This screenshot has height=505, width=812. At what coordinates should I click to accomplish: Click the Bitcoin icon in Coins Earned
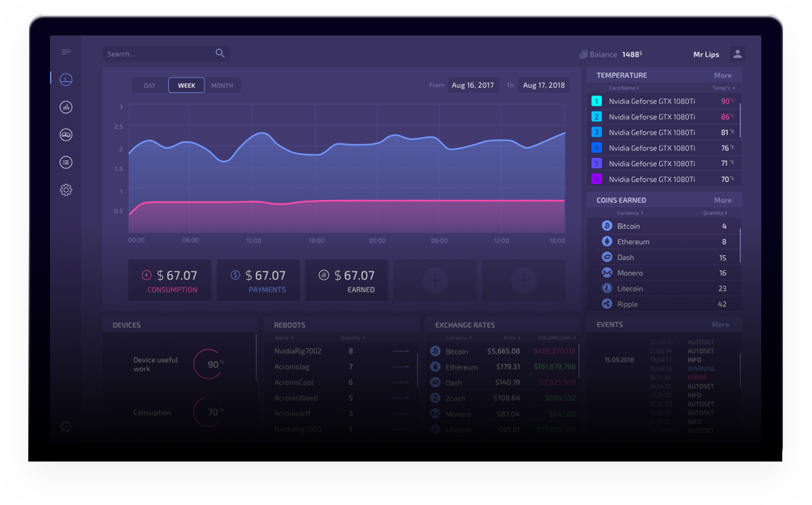(607, 226)
